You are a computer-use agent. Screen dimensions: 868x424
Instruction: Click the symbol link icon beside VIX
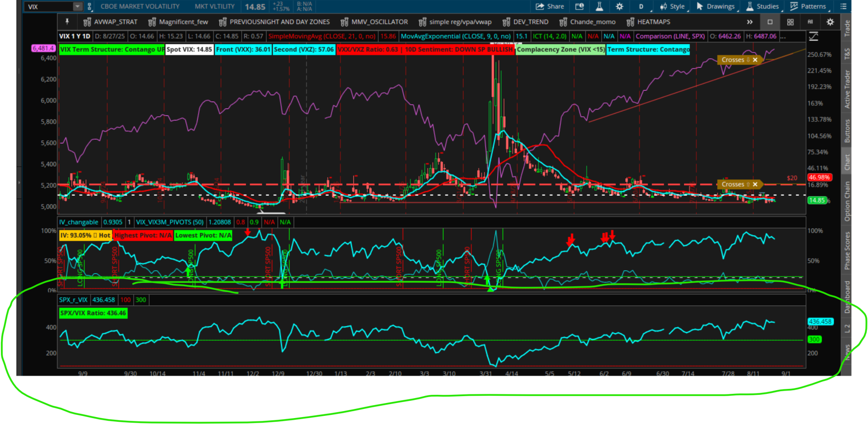(x=90, y=6)
